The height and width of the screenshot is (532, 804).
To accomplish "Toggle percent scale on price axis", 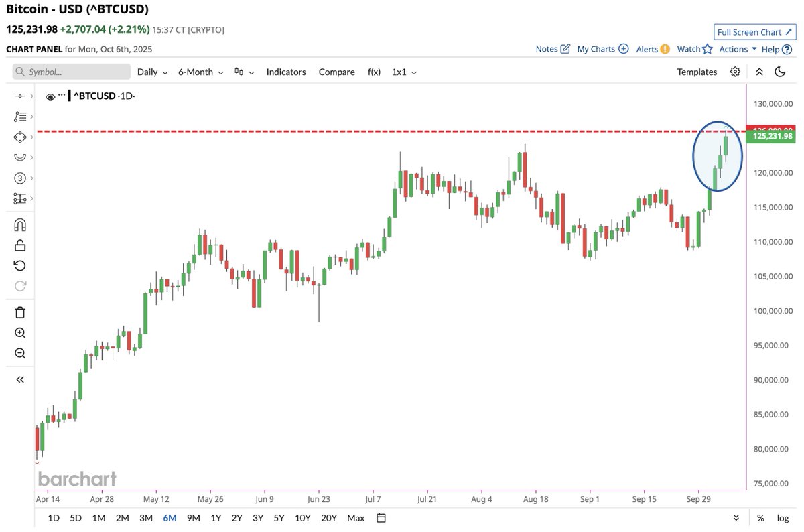I will pyautogui.click(x=760, y=518).
